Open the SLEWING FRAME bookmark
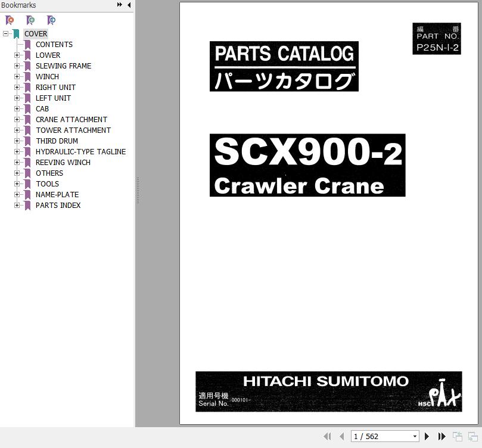The width and height of the screenshot is (482, 448). tap(63, 66)
